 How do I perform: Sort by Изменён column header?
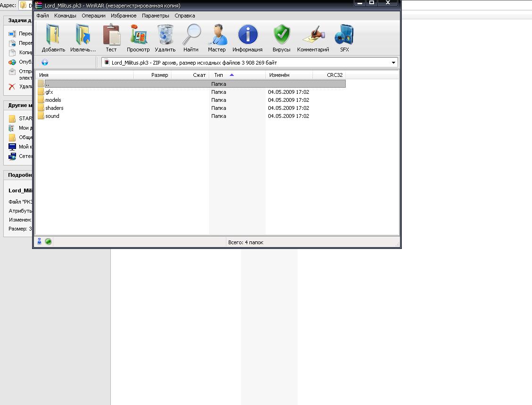(x=289, y=75)
